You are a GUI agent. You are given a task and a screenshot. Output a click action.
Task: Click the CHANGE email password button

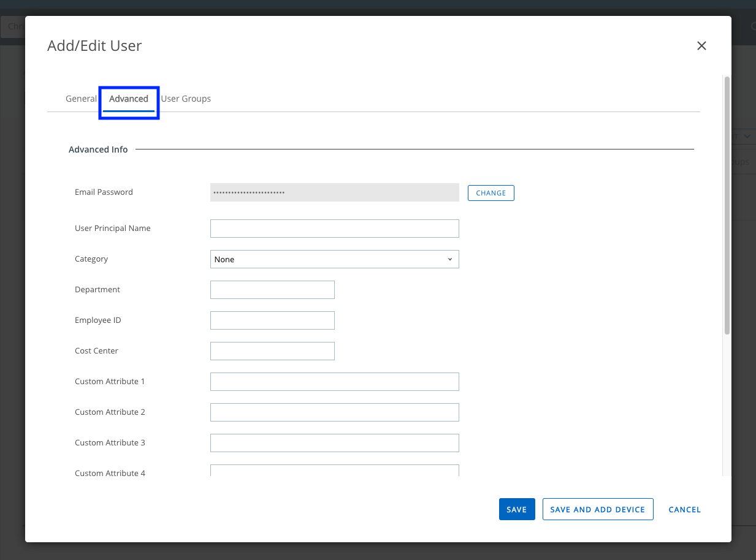pos(491,193)
